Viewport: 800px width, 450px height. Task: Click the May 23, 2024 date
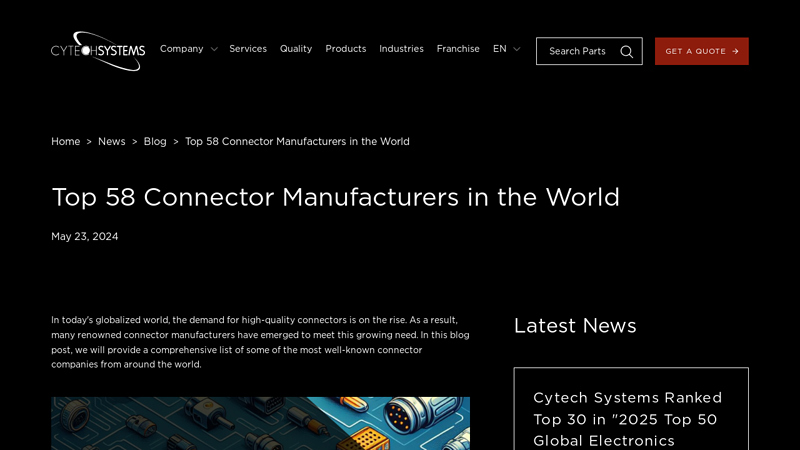click(85, 236)
